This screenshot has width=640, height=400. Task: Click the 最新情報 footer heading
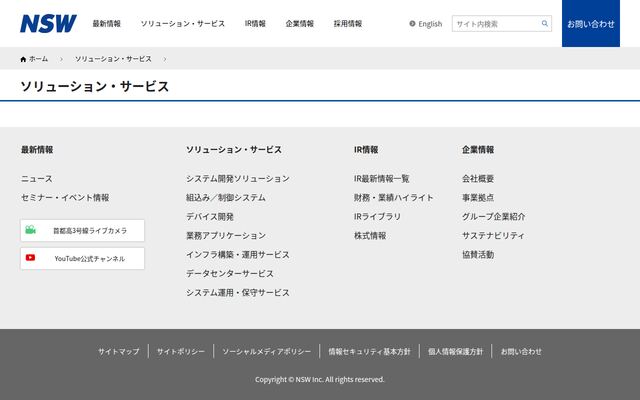37,150
